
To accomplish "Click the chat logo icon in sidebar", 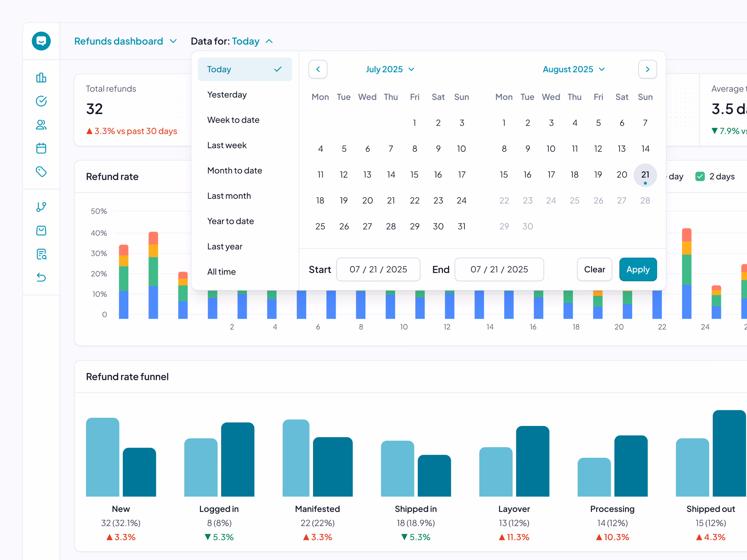I will tap(41, 41).
